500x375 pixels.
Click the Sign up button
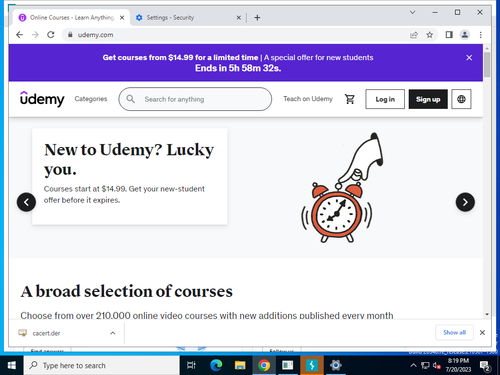point(428,99)
